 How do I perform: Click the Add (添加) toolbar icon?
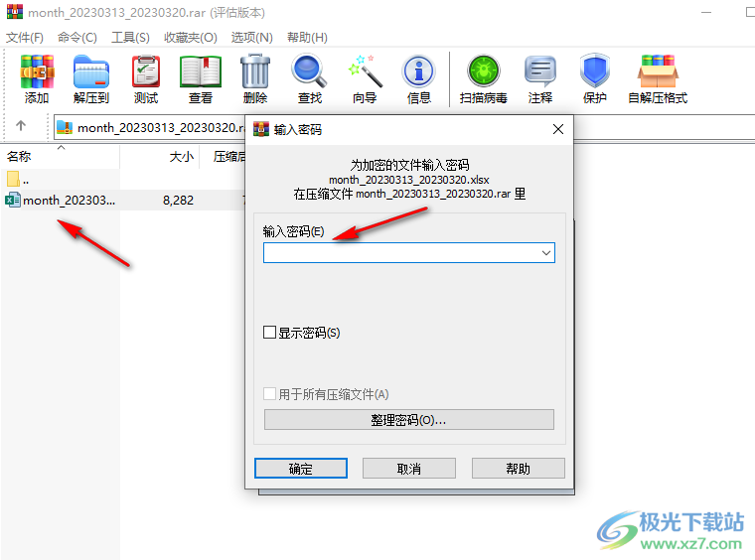(37, 71)
